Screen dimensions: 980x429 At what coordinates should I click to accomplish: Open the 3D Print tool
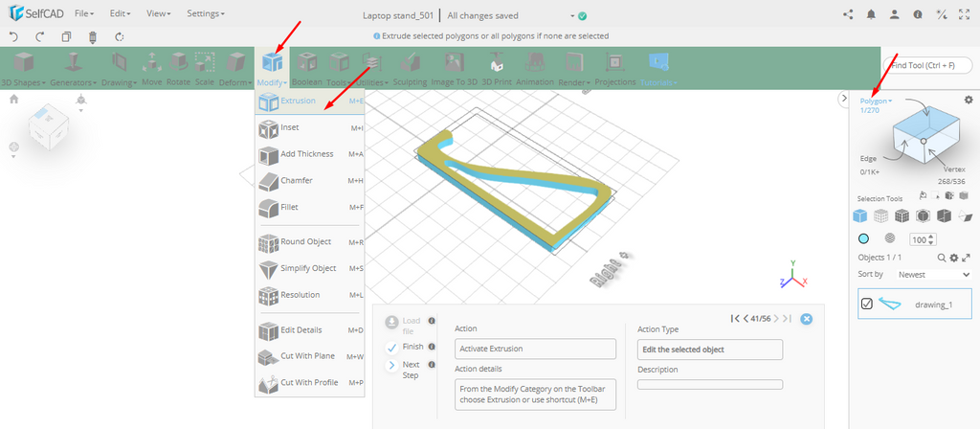496,67
